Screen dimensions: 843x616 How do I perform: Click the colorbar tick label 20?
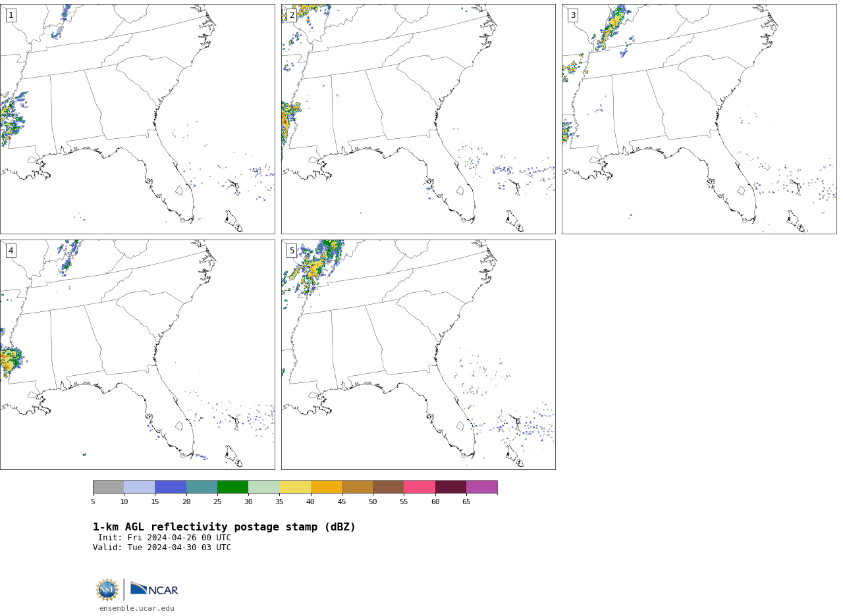[186, 502]
